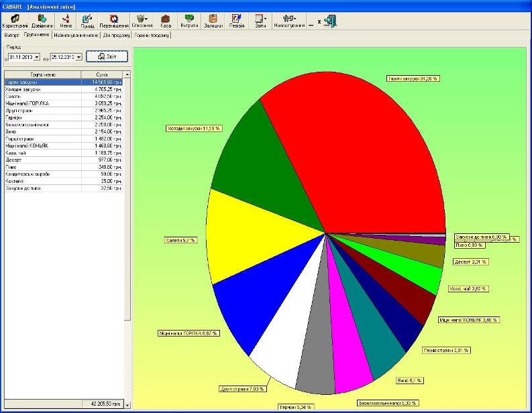Open the Списання write-off dropdown icon
Screen dimensions: 532x413
(142, 21)
